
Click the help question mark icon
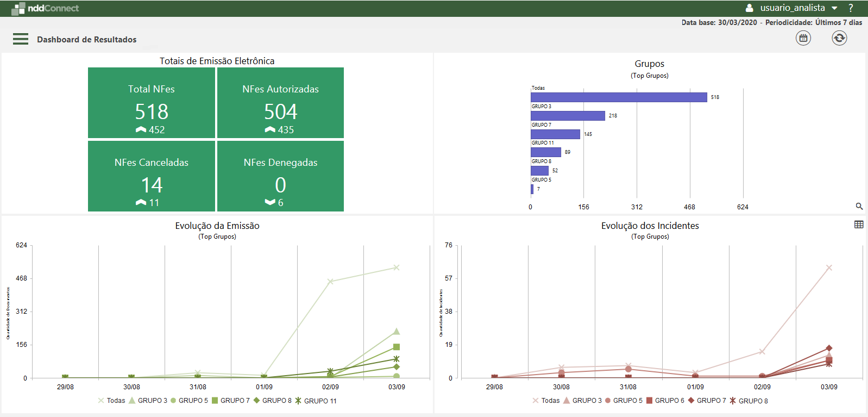point(851,8)
